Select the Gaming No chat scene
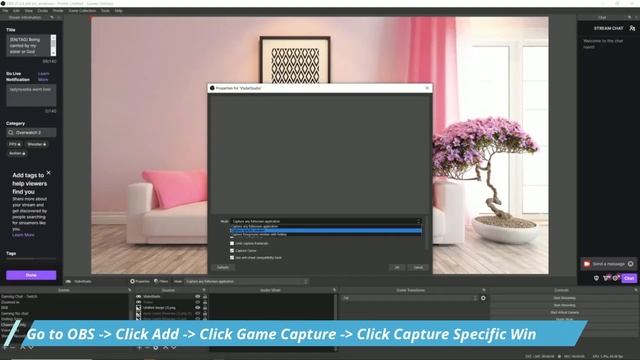 point(15,313)
